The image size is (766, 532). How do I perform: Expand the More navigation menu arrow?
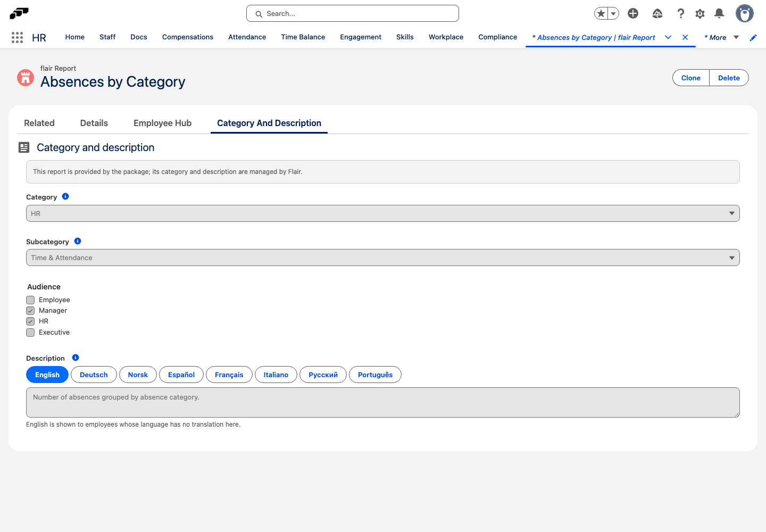tap(736, 37)
